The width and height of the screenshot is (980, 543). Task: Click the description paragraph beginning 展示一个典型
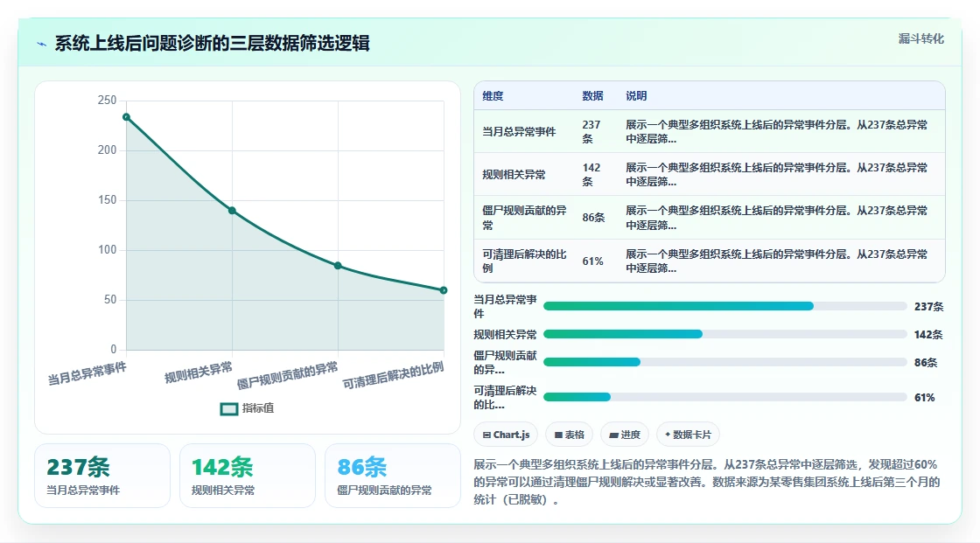pyautogui.click(x=706, y=482)
